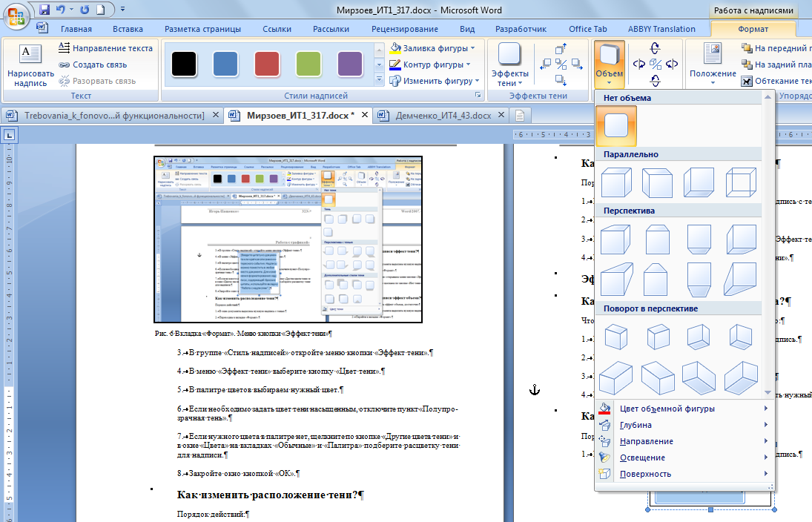Select the Нет объема no-3D option
812x522 pixels.
click(x=616, y=126)
